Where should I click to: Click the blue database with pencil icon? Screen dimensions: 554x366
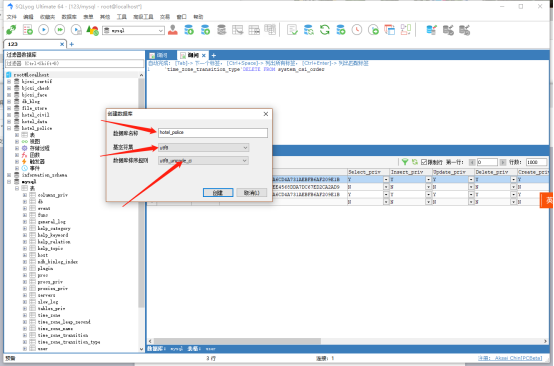coord(431,30)
